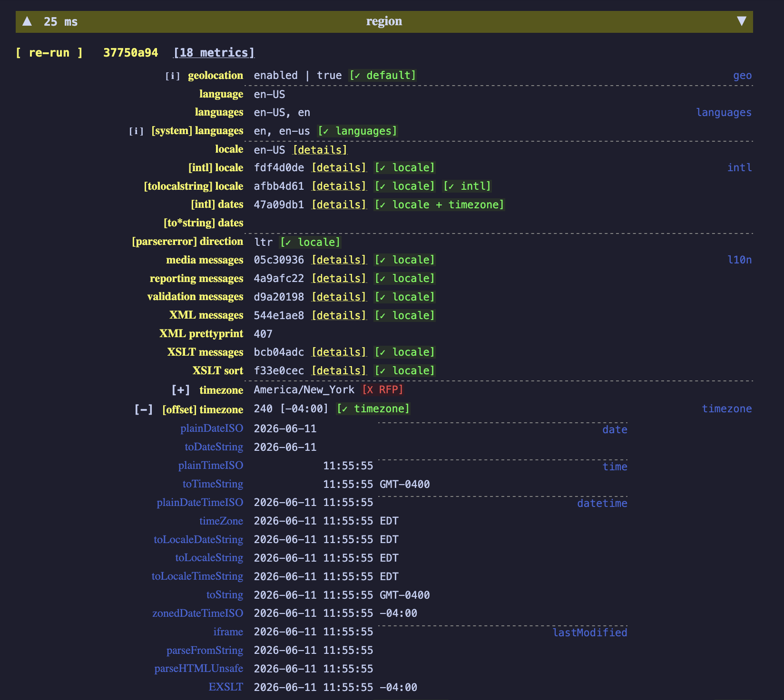Viewport: 784px width, 700px height.
Task: Click the toLocaleString label
Action: click(209, 558)
